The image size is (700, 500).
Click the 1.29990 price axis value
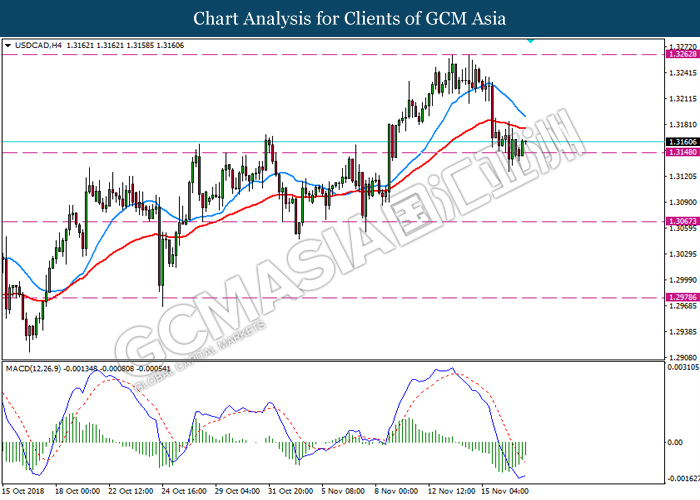click(x=683, y=280)
